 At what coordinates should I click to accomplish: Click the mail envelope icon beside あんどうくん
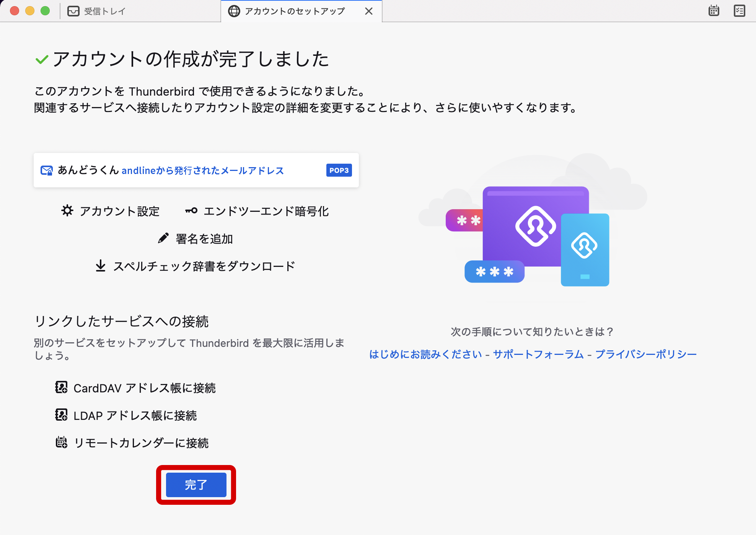[x=47, y=170]
